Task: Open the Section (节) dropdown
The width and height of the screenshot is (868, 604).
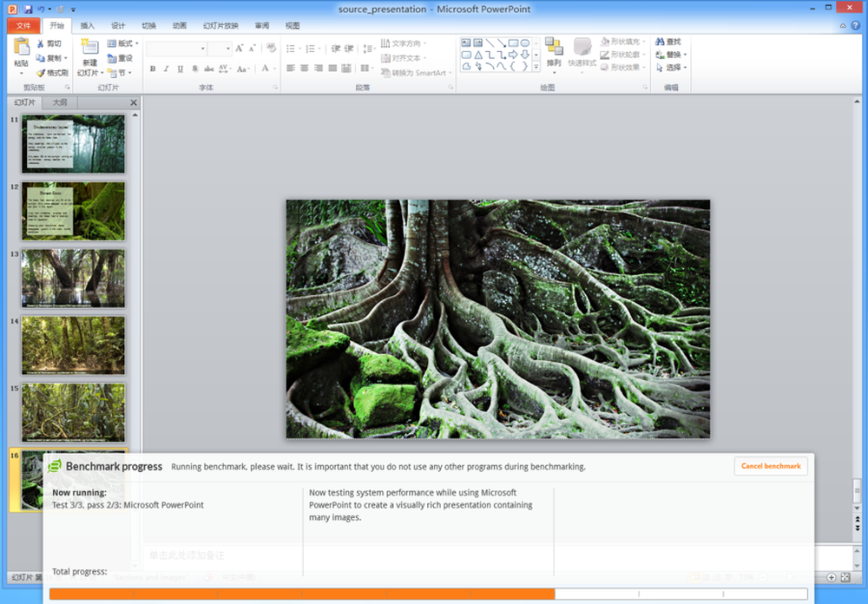Action: click(x=120, y=73)
